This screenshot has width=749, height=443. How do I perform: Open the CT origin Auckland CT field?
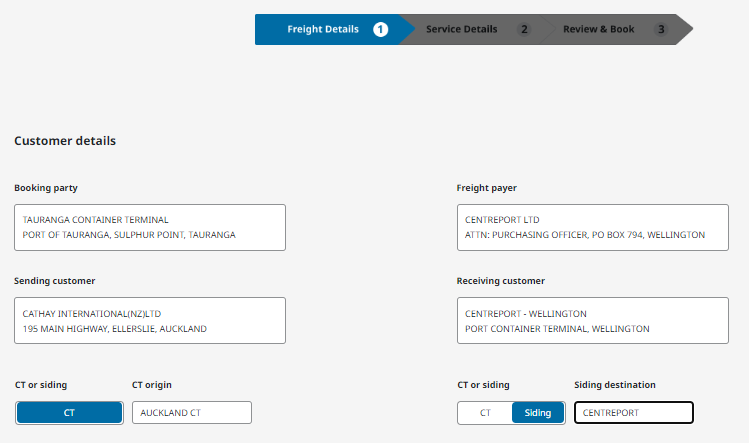(192, 412)
